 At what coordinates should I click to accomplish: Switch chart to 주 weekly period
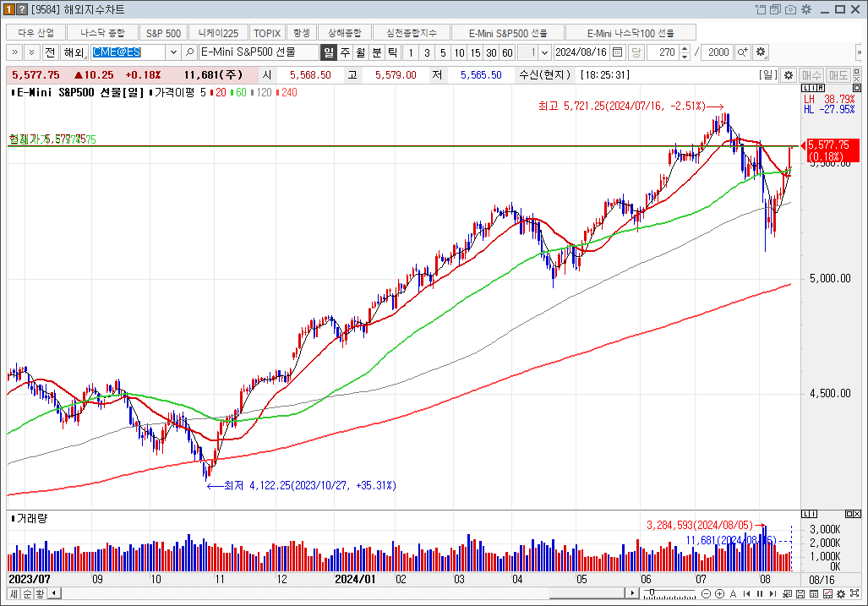[x=344, y=52]
